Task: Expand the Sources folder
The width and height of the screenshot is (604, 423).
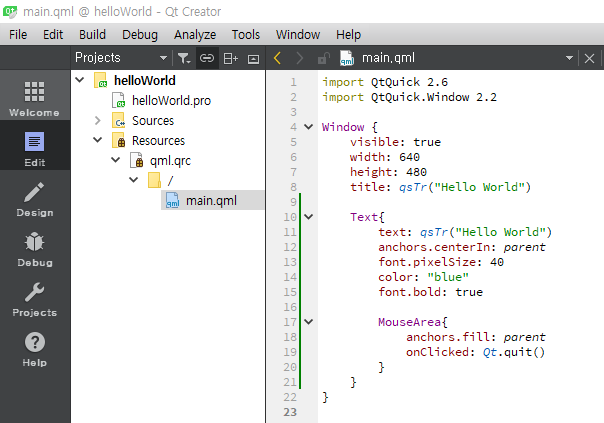Action: tap(98, 121)
